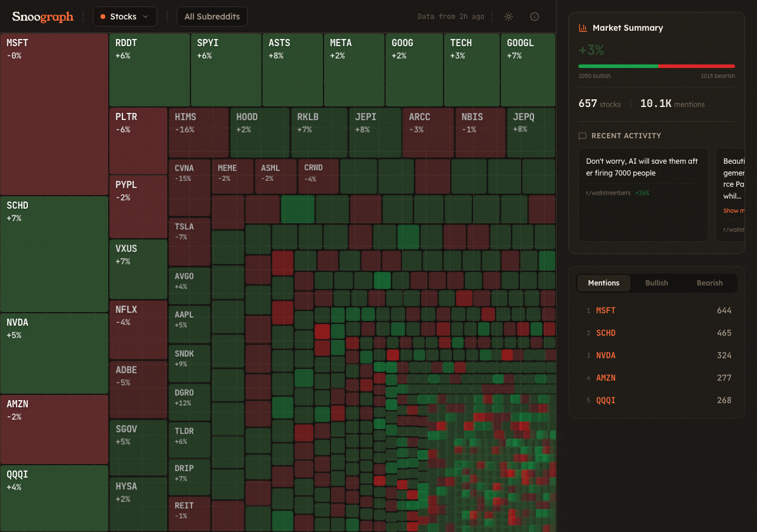
Task: Open the All Subreddits filter
Action: [212, 17]
